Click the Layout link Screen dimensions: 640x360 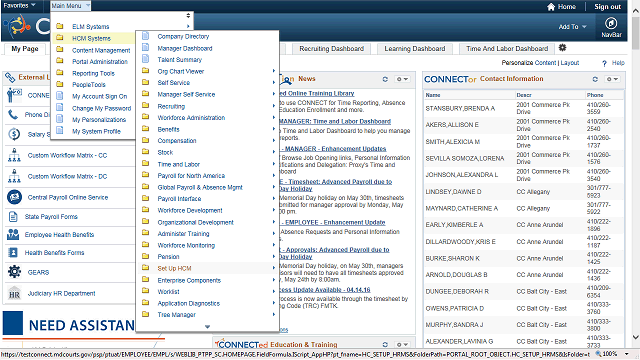point(570,63)
